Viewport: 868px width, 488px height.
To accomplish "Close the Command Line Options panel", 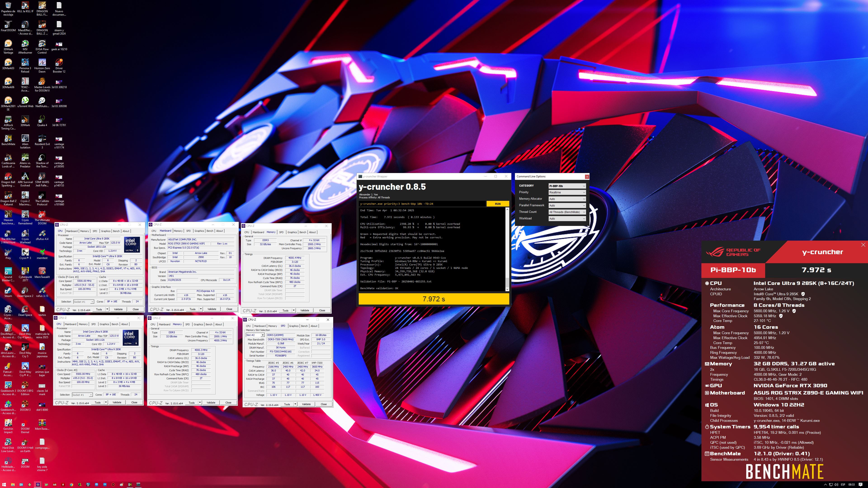I will 587,176.
